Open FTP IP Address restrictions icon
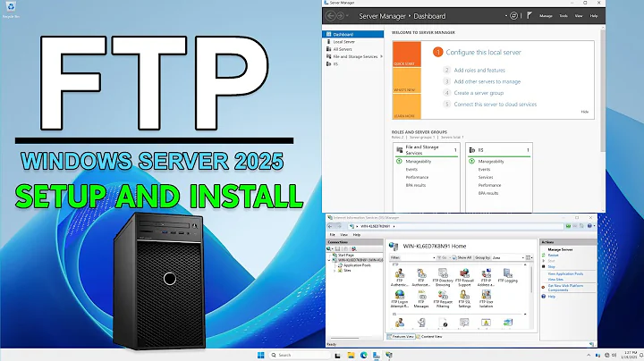Screen dimensions: 644x361 click(x=486, y=277)
